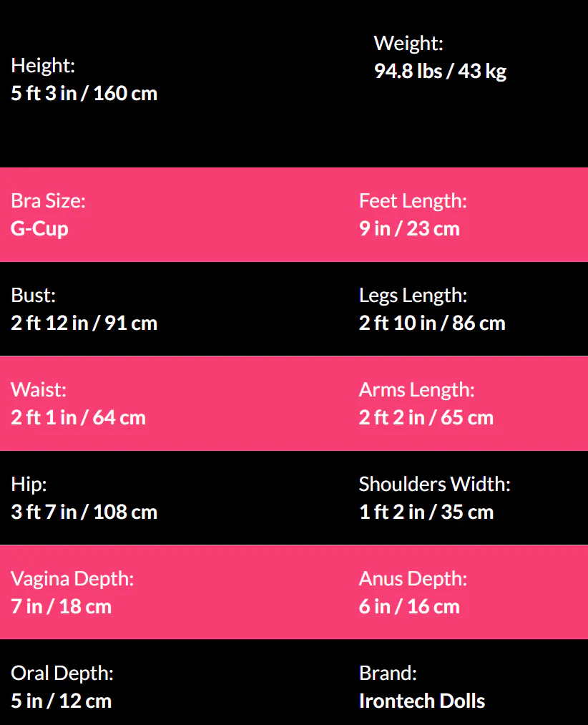Select the 2 ft 12 in bust value
The height and width of the screenshot is (725, 588).
point(84,323)
